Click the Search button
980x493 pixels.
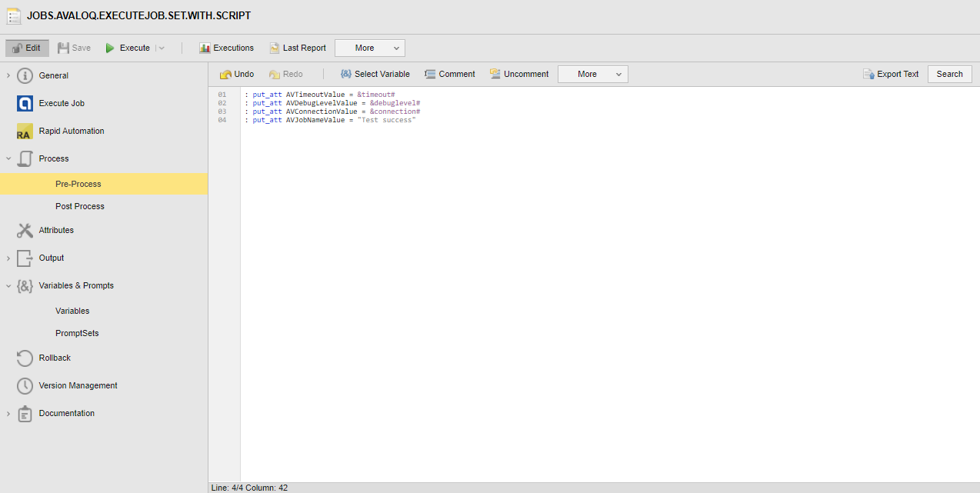[949, 74]
